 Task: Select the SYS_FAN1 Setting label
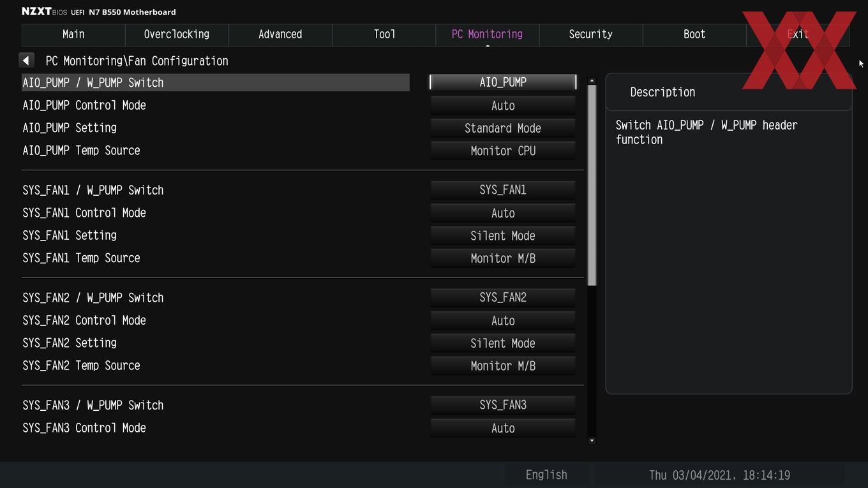point(70,235)
